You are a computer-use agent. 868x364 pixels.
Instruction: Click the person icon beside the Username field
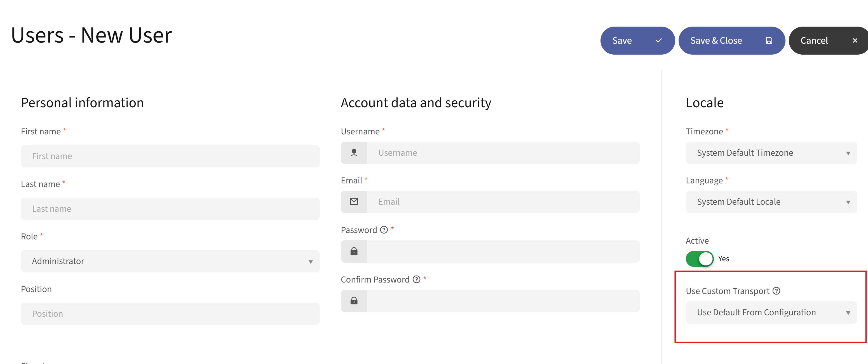pos(354,153)
